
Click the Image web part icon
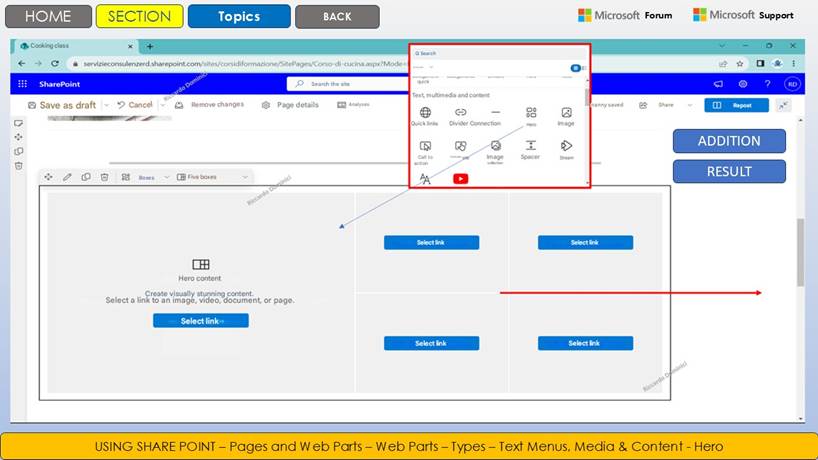point(566,114)
